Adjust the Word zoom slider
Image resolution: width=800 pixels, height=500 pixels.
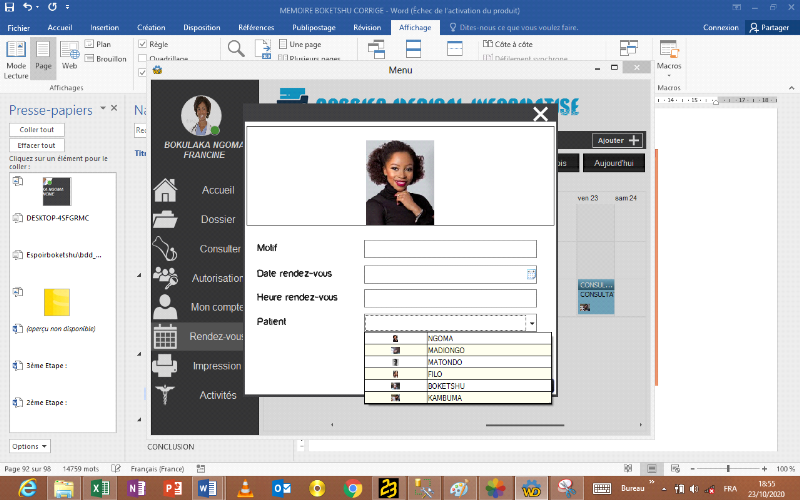point(728,468)
